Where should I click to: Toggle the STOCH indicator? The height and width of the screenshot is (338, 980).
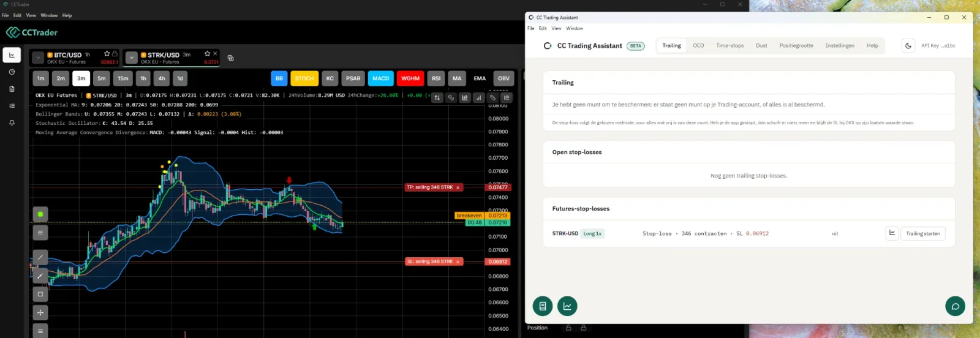[304, 78]
